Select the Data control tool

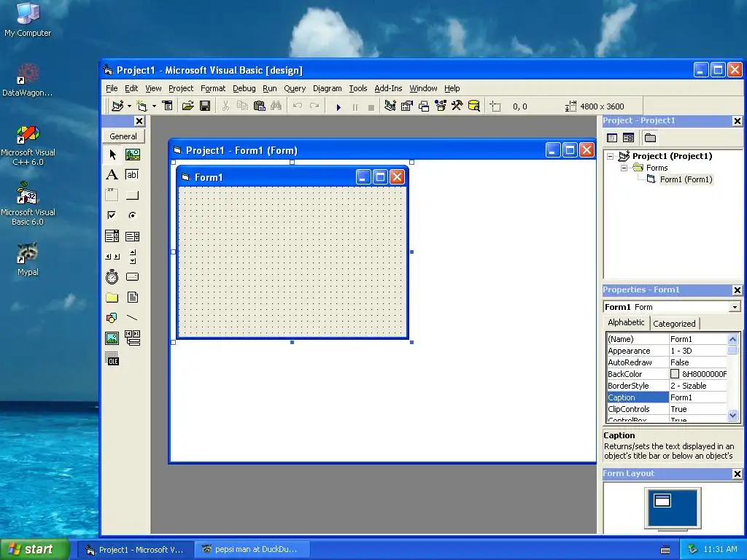pyautogui.click(x=133, y=338)
